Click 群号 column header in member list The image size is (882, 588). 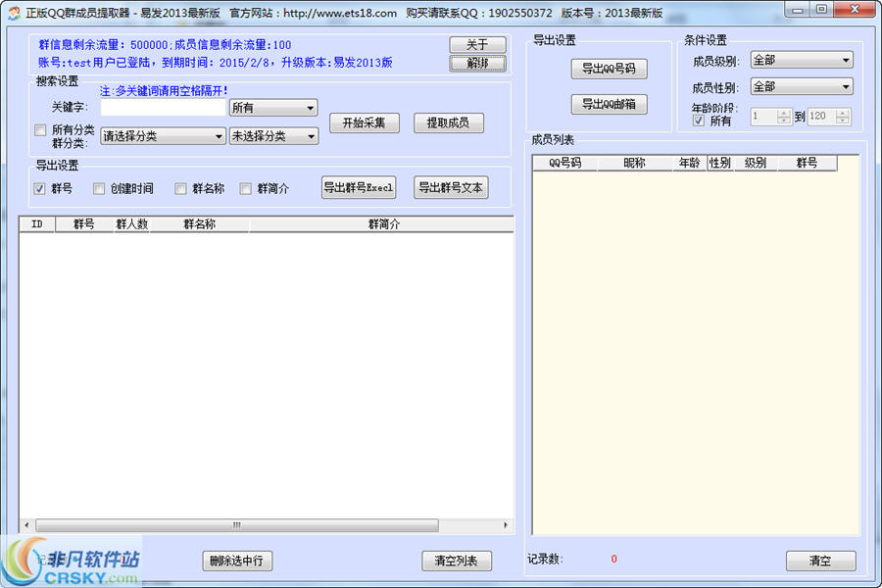808,163
